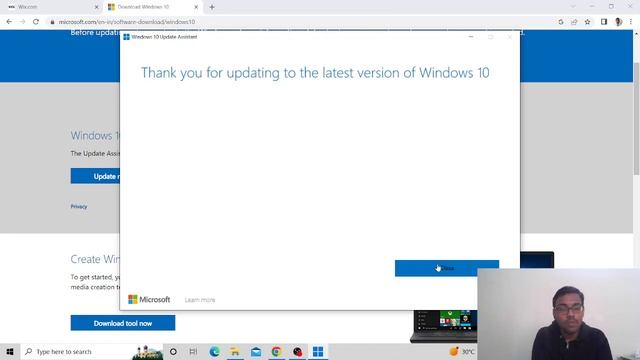Open Mail app from taskbar

pyautogui.click(x=256, y=351)
